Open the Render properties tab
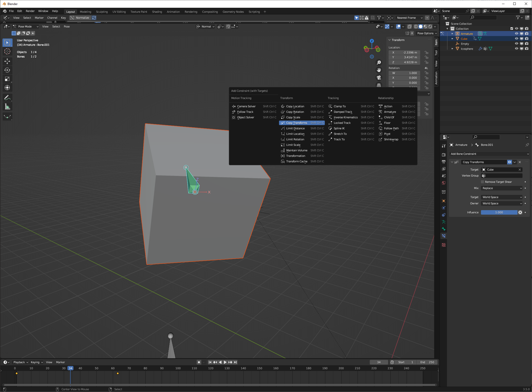The image size is (532, 392). click(444, 155)
